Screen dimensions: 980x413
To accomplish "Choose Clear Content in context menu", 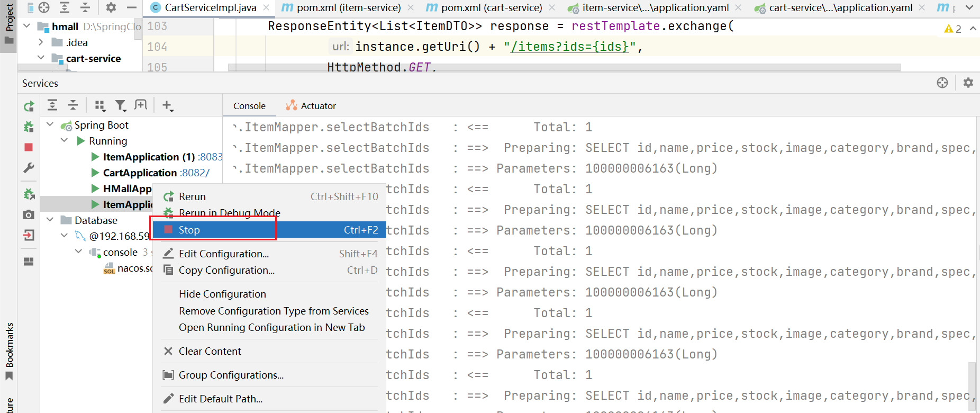I will [270, 351].
